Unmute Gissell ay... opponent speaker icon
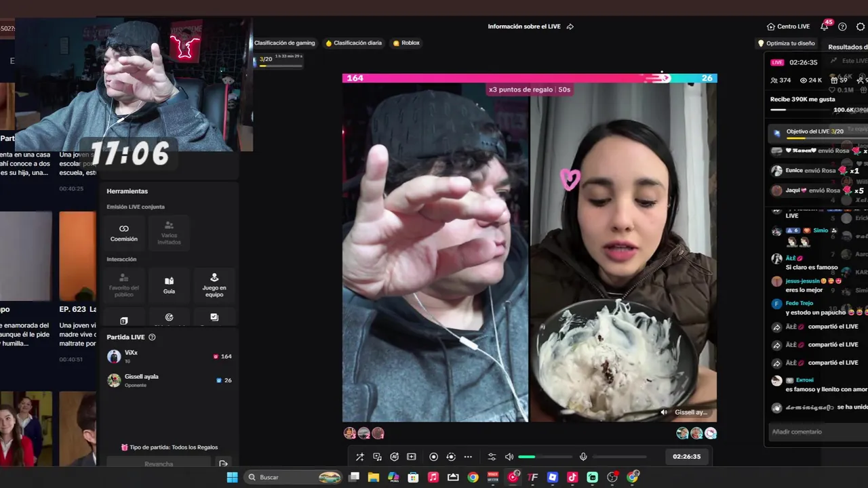This screenshot has height=488, width=868. tap(664, 412)
